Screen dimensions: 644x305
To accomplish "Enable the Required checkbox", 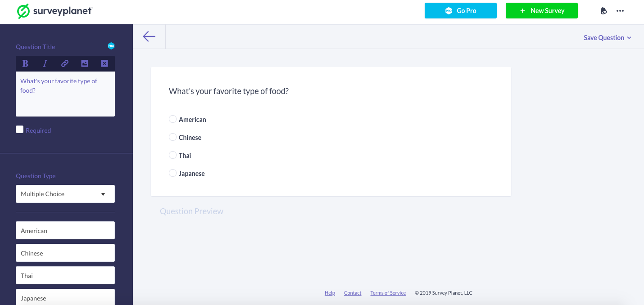I will point(20,130).
